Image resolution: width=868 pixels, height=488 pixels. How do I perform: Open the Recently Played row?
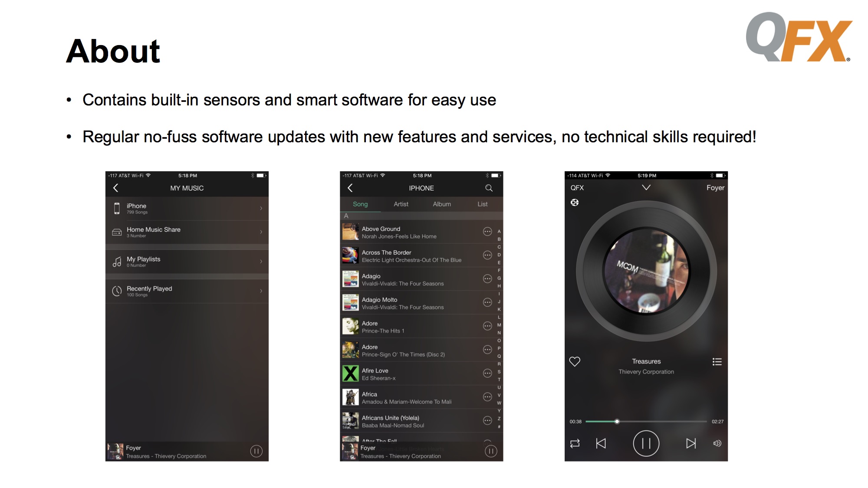[x=187, y=291]
